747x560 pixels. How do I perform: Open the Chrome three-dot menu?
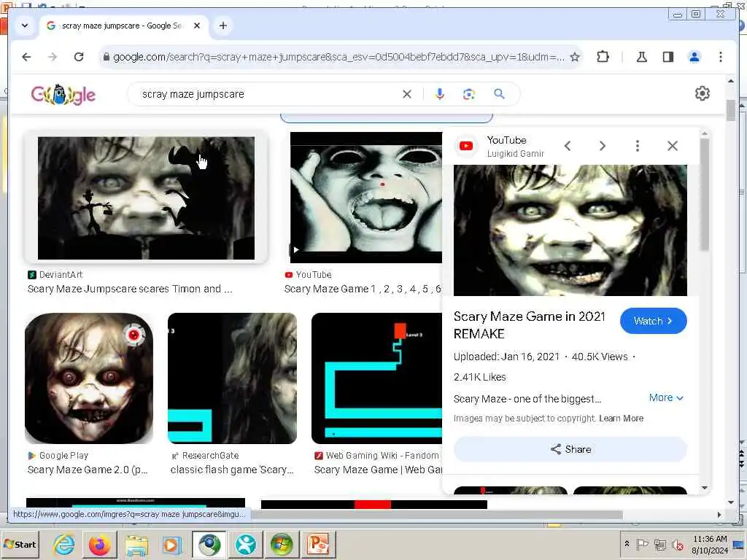(720, 57)
